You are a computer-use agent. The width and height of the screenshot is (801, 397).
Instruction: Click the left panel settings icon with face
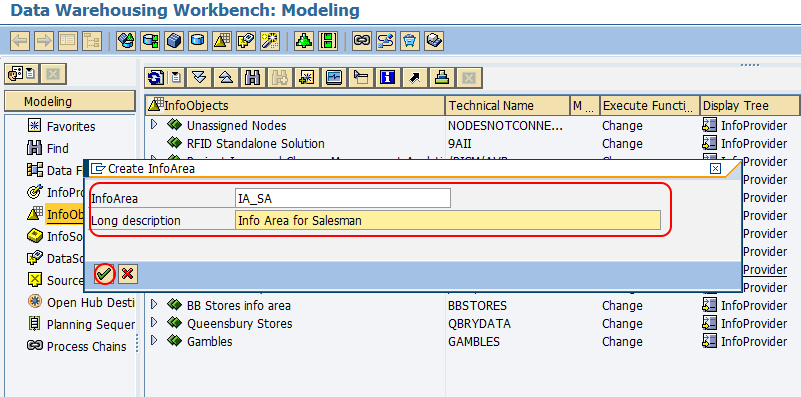pos(15,74)
